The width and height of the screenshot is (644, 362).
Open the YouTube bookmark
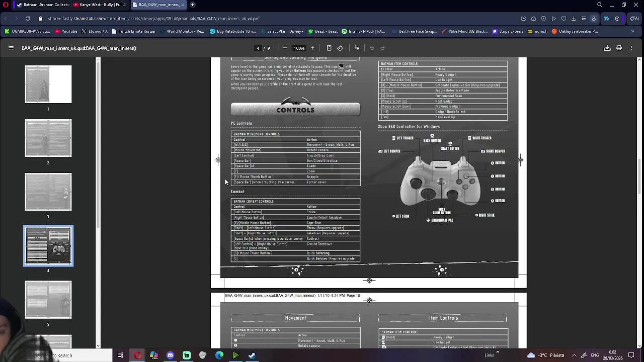coord(66,31)
